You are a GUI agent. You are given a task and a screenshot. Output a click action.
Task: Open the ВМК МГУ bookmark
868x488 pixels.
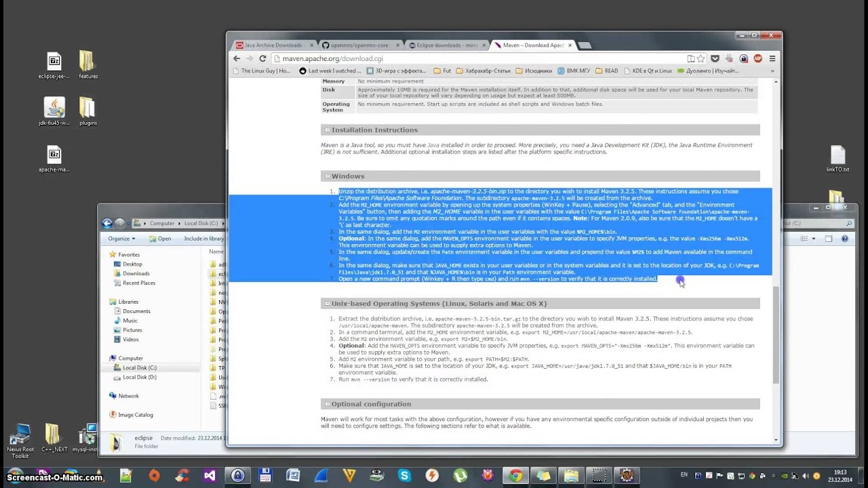574,70
